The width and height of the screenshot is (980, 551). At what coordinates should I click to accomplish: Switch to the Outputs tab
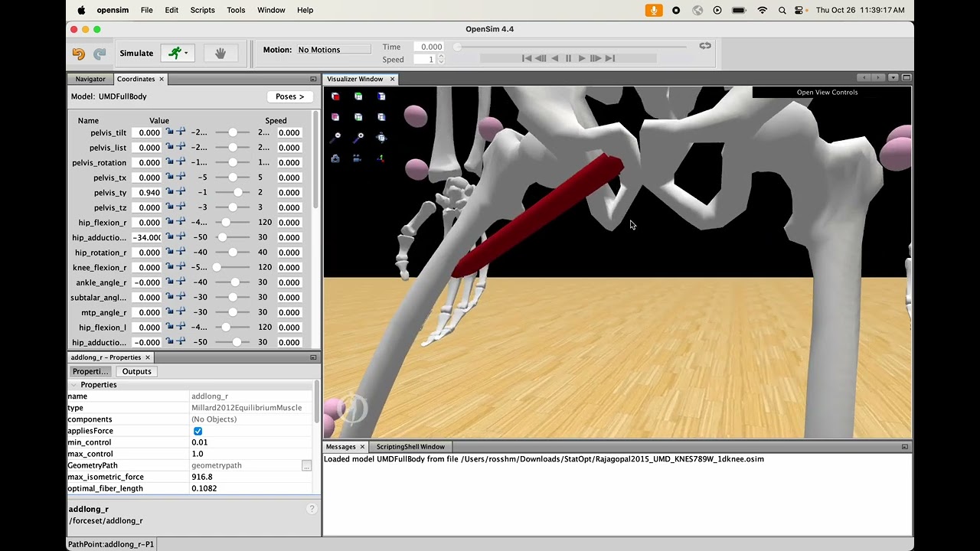click(x=136, y=371)
